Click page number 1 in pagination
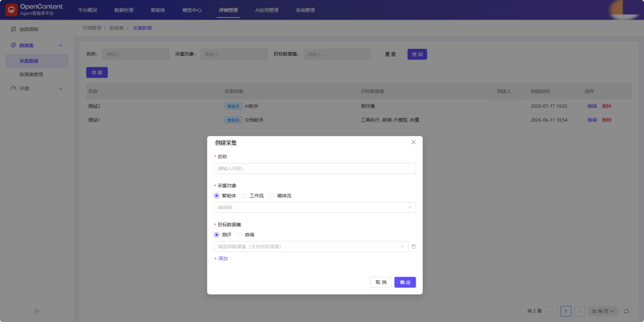This screenshot has width=644, height=322. (x=565, y=311)
